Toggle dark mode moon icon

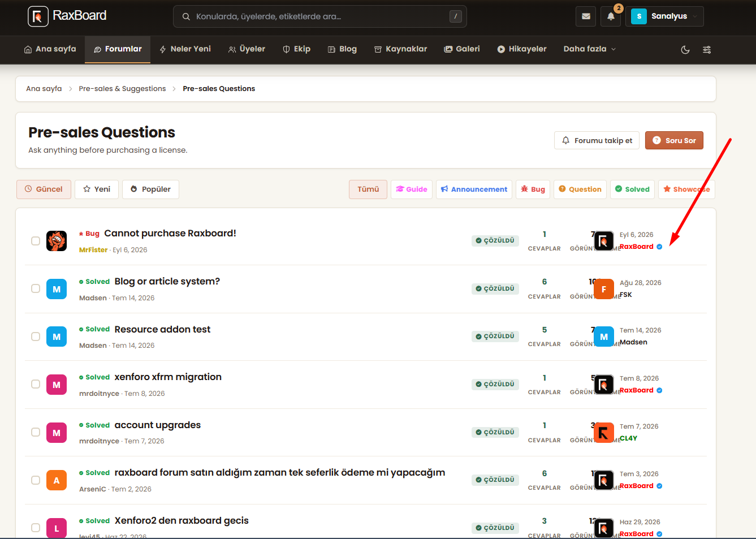coord(685,50)
